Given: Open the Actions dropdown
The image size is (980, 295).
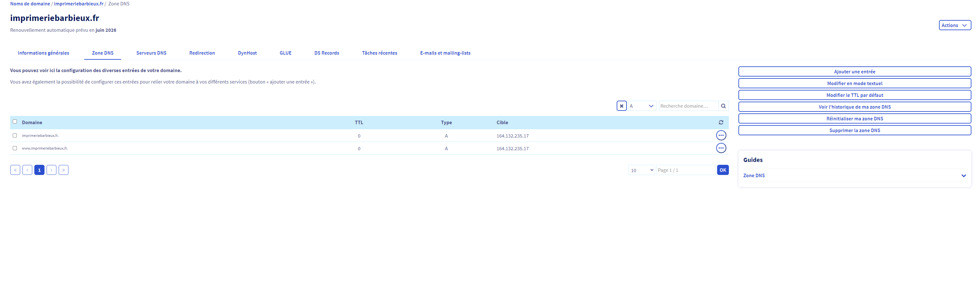Looking at the screenshot, I should pos(955,25).
